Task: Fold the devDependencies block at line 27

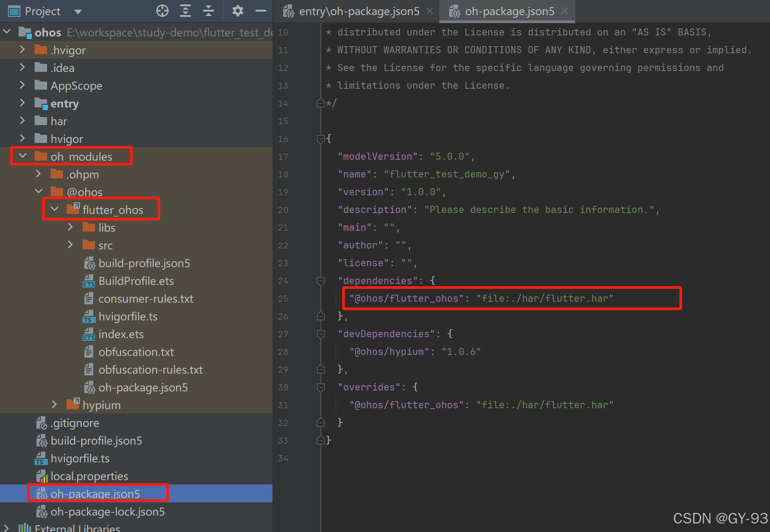Action: tap(321, 334)
